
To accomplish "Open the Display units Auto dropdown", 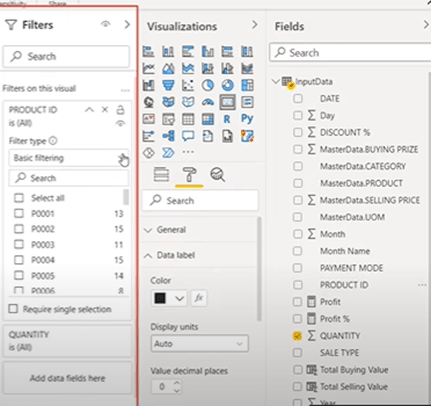I will [199, 344].
